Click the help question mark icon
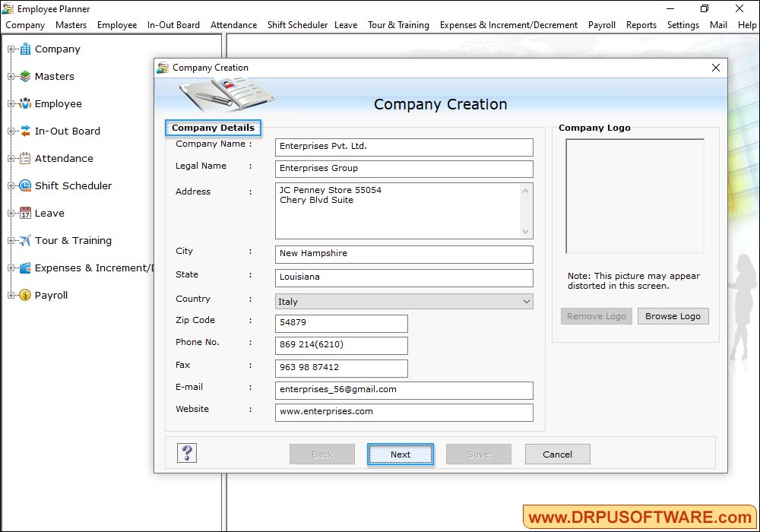The width and height of the screenshot is (760, 532). tap(186, 453)
